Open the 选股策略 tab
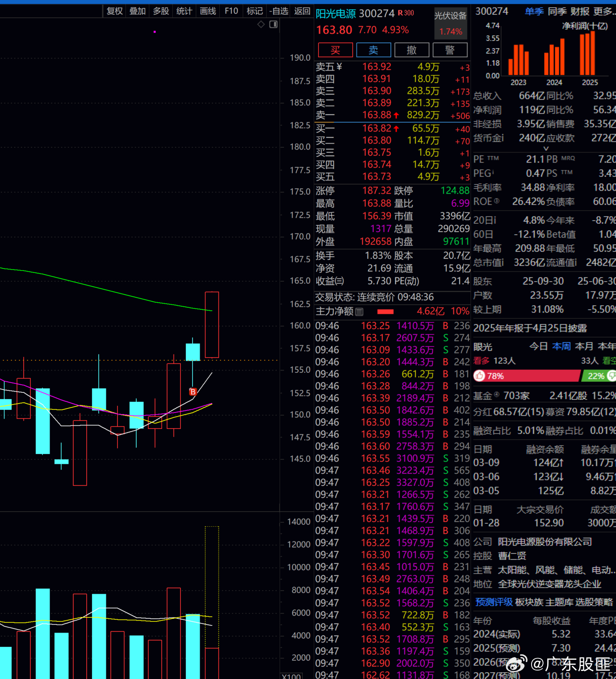 tap(594, 602)
